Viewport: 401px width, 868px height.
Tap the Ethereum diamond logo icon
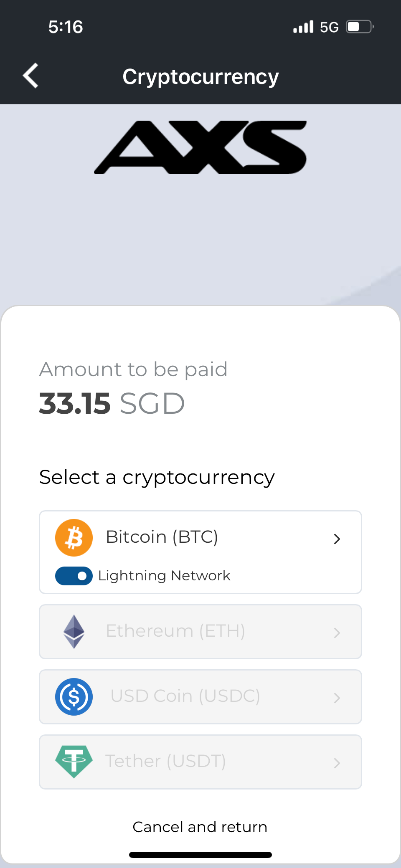click(74, 631)
